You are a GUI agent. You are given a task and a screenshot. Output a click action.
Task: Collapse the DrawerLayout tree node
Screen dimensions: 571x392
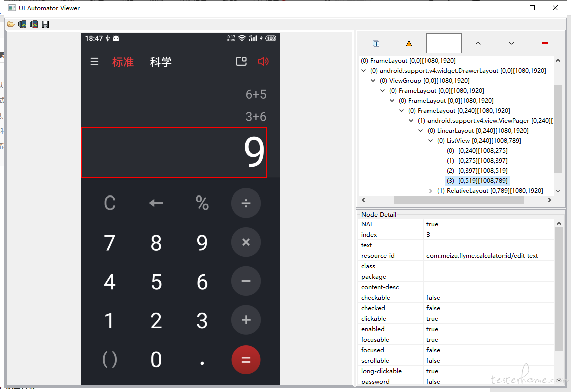(364, 71)
